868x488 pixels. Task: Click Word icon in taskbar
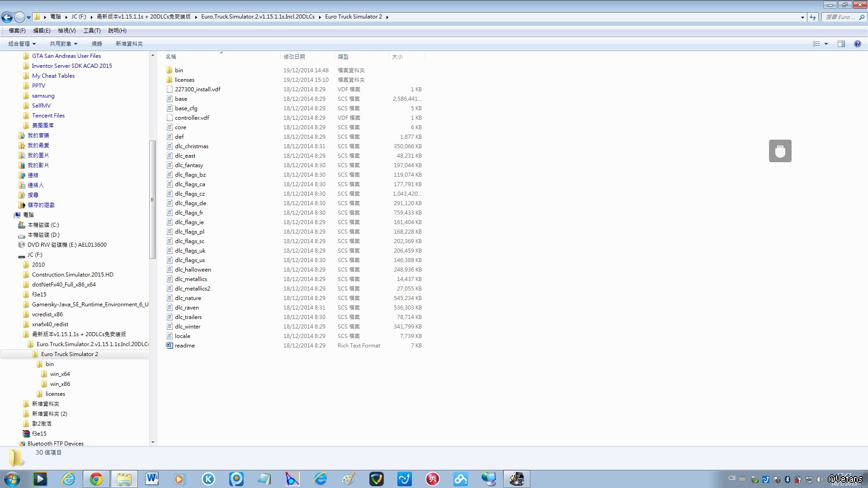(152, 479)
